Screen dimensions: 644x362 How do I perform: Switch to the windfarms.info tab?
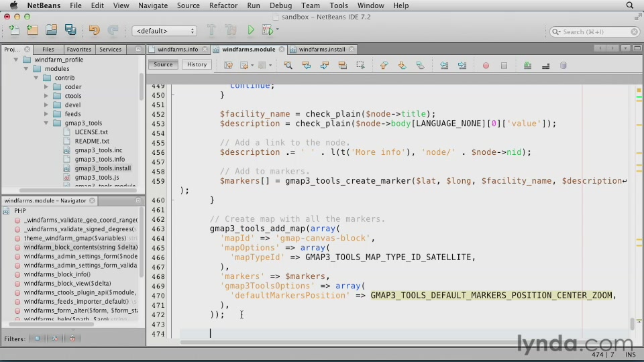(177, 49)
